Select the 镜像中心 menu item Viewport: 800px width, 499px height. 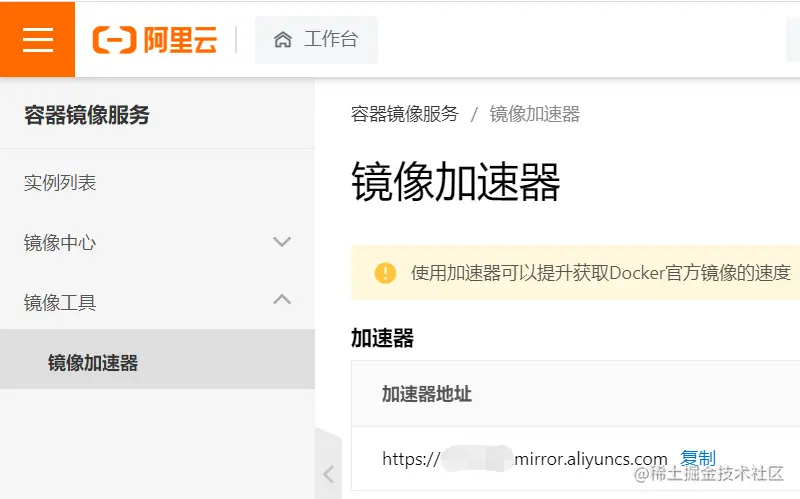[157, 242]
